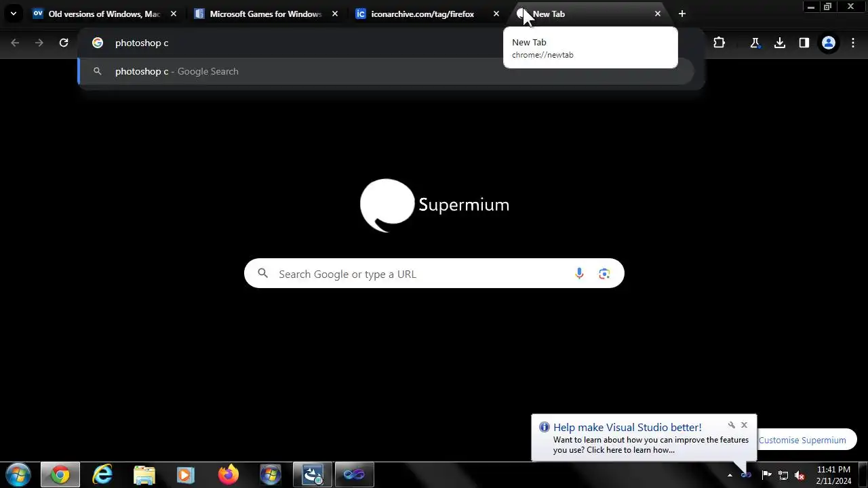Open the Extensions puzzle icon
Viewport: 868px width, 488px height.
719,43
